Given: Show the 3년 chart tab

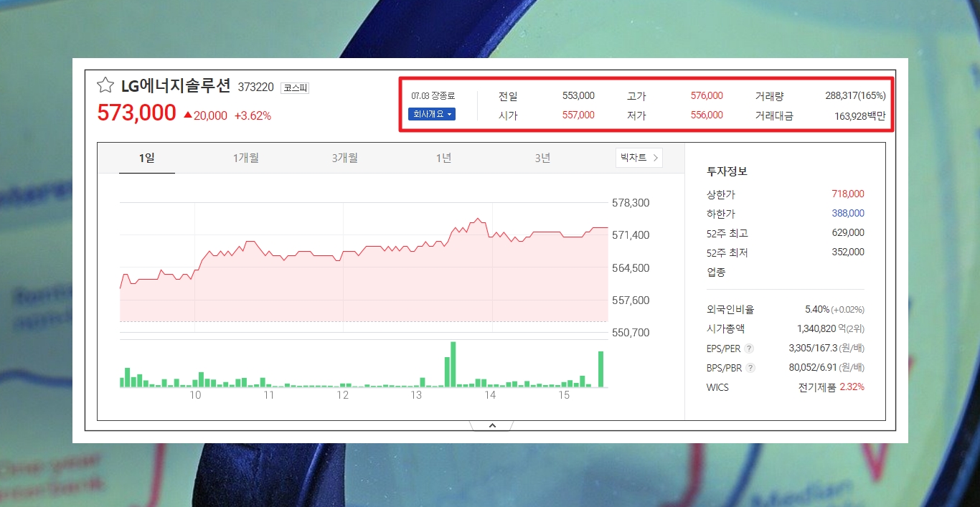Looking at the screenshot, I should click(x=543, y=158).
